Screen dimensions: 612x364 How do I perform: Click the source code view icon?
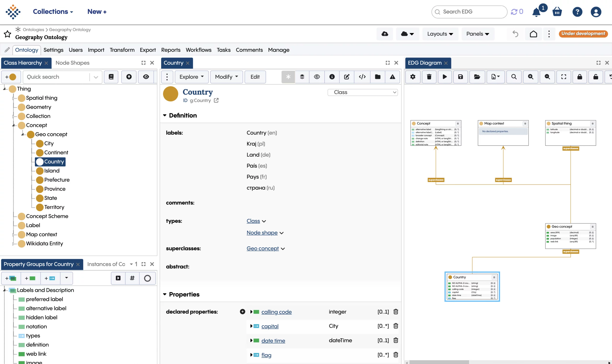pyautogui.click(x=362, y=77)
